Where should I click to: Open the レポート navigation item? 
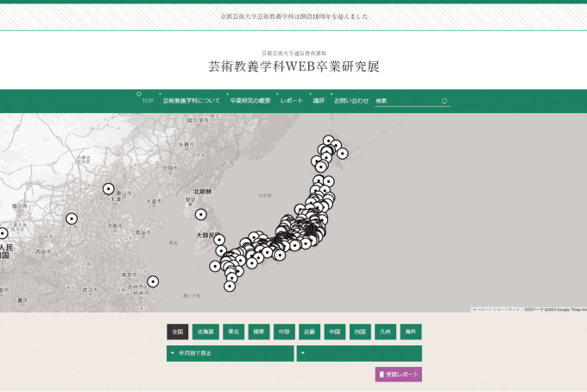click(292, 101)
